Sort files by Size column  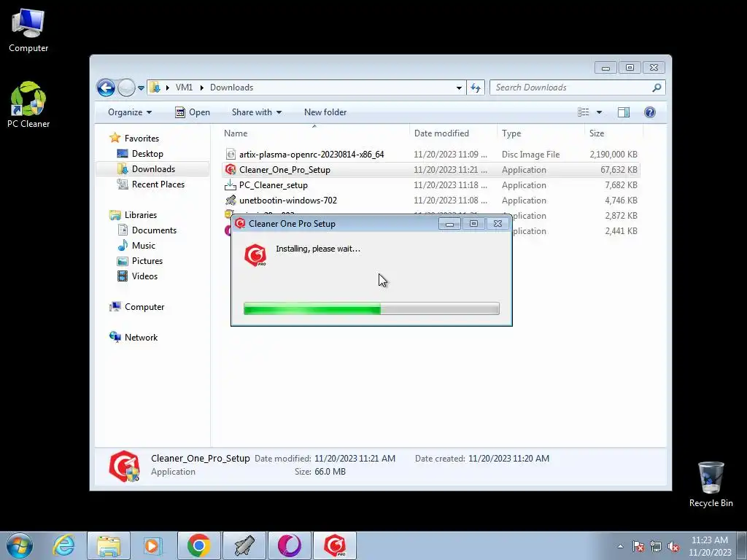[x=614, y=133]
